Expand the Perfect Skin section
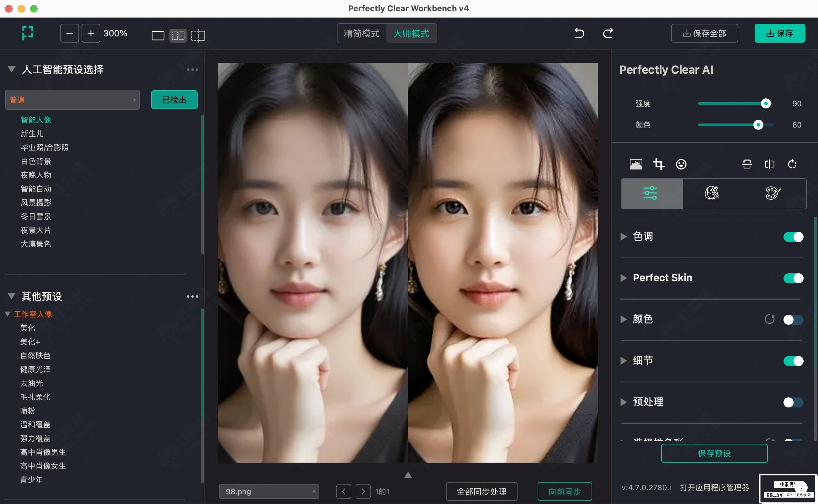This screenshot has width=818, height=504. click(623, 278)
